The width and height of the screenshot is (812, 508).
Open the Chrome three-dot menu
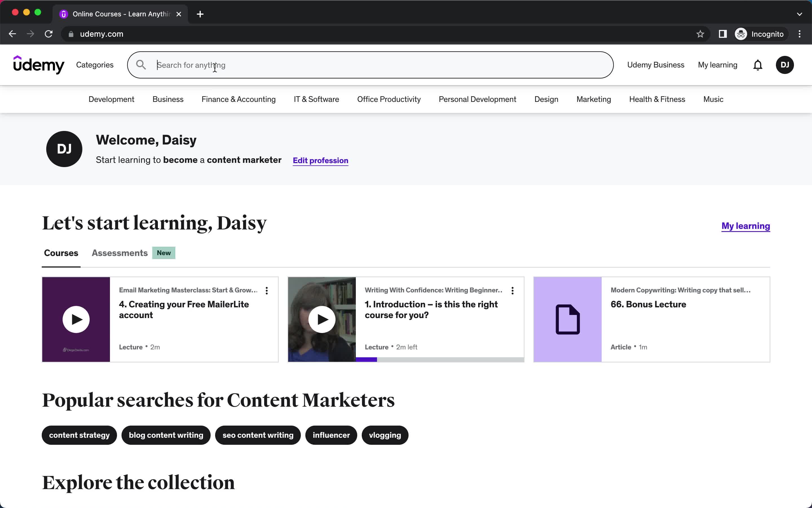click(800, 34)
